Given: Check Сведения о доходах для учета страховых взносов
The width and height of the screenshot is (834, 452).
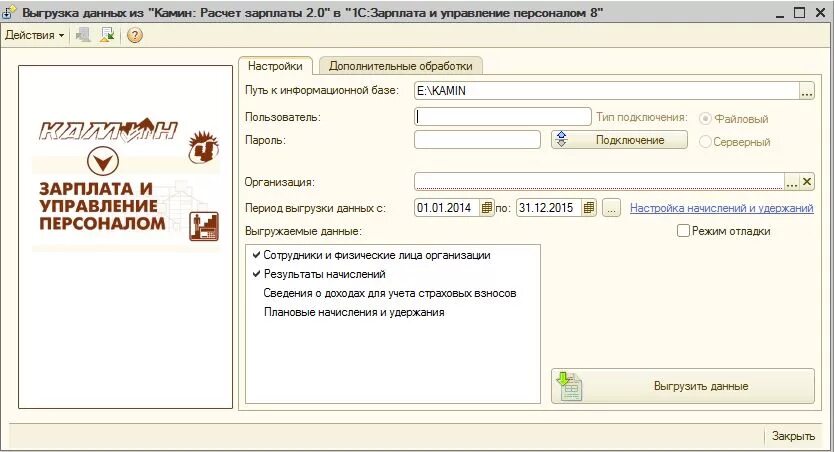Looking at the screenshot, I should [256, 294].
